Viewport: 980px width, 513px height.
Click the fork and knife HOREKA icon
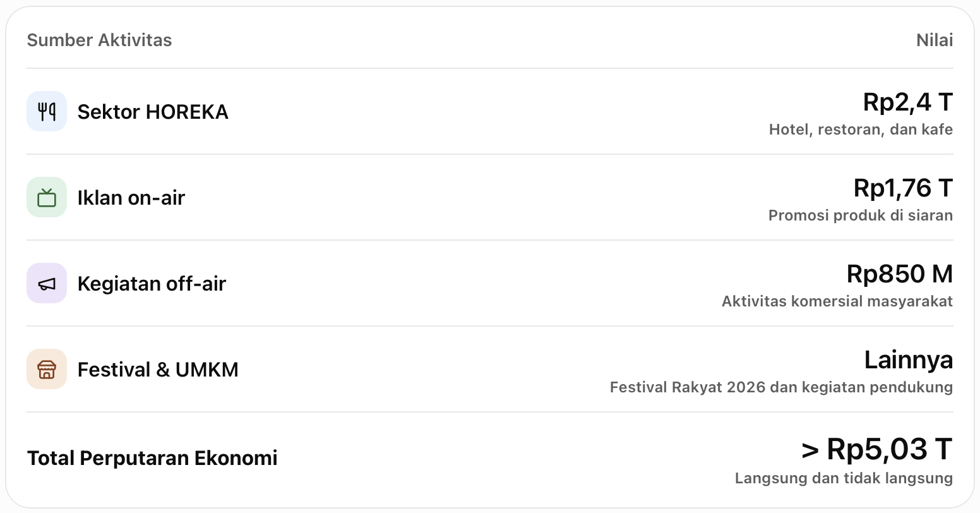coord(47,111)
